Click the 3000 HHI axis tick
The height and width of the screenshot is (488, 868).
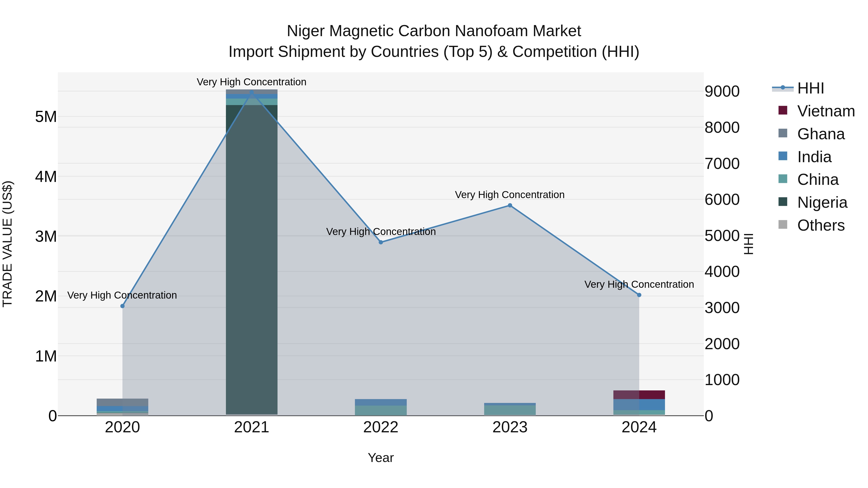tap(722, 308)
